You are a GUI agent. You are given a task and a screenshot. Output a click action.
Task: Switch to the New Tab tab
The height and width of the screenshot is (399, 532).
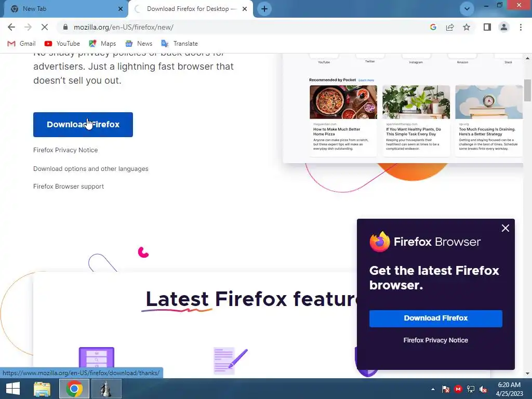[x=64, y=9]
